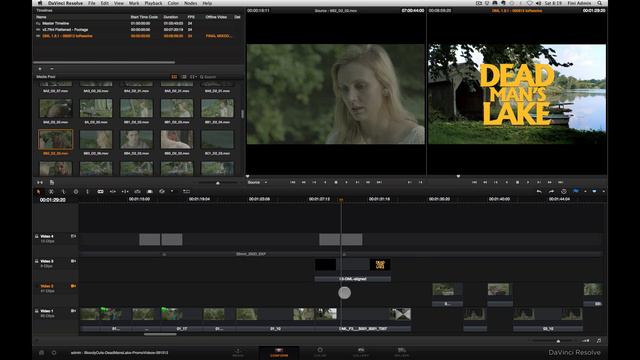Jump to first frame in timeline viewer

point(474,182)
